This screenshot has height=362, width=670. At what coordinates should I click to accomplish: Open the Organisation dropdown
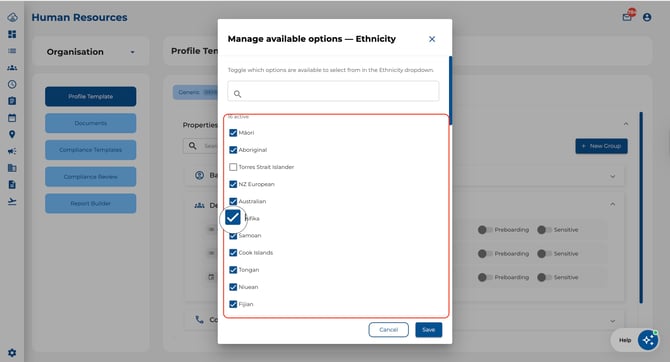tap(91, 52)
